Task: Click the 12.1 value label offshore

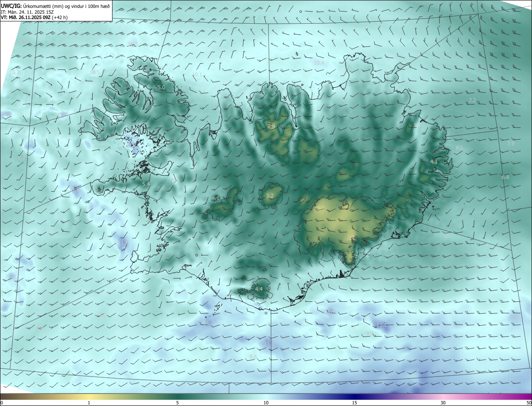Action: pyautogui.click(x=381, y=325)
